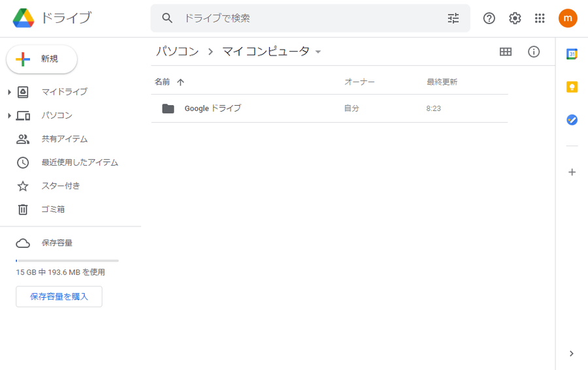Open the help question mark icon
The image size is (588, 370).
(x=489, y=18)
